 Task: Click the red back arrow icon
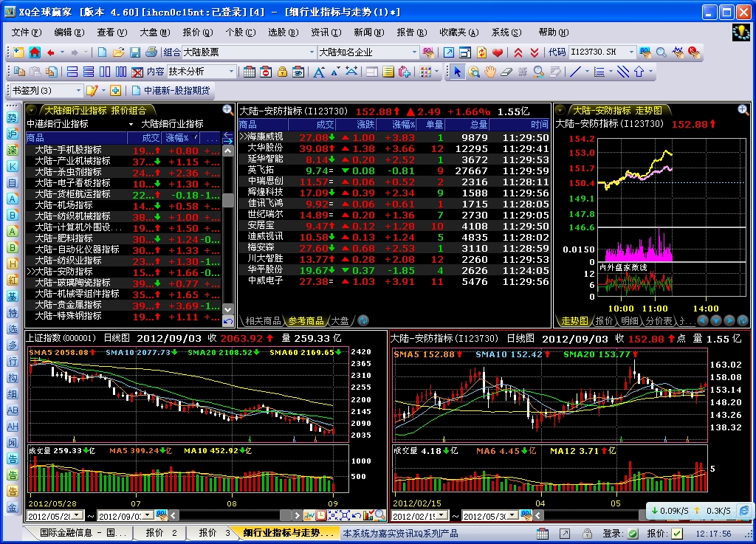click(51, 52)
